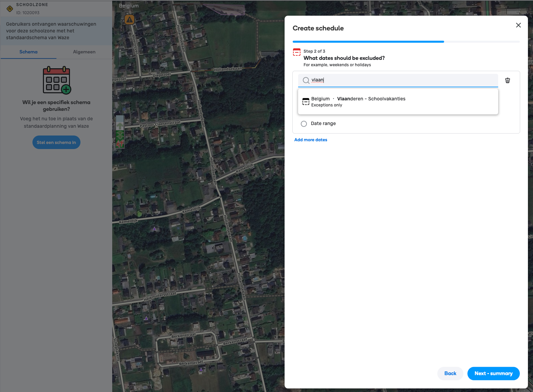This screenshot has height=392, width=533.
Task: Click the red calendar icon beside Step 2
Action: tap(296, 52)
